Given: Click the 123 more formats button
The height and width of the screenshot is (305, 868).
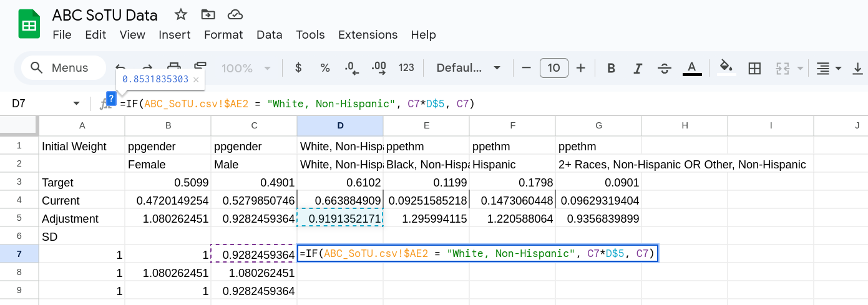Looking at the screenshot, I should (406, 68).
